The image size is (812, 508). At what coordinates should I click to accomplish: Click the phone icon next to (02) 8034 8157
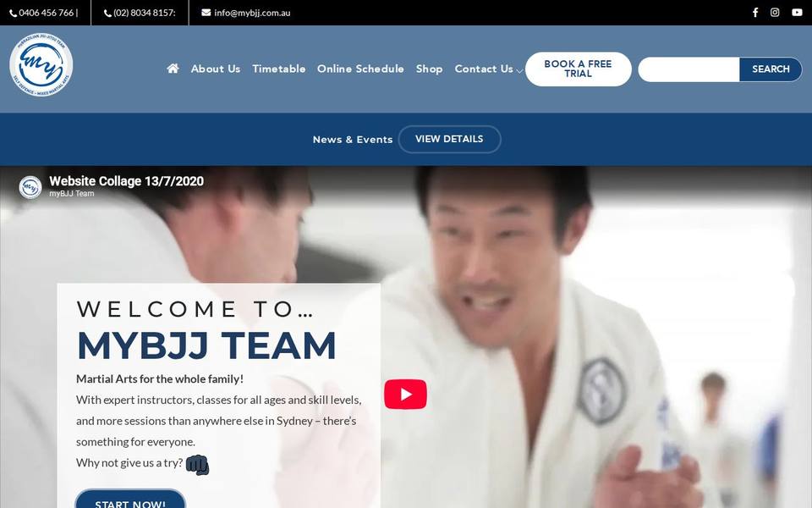click(x=107, y=13)
